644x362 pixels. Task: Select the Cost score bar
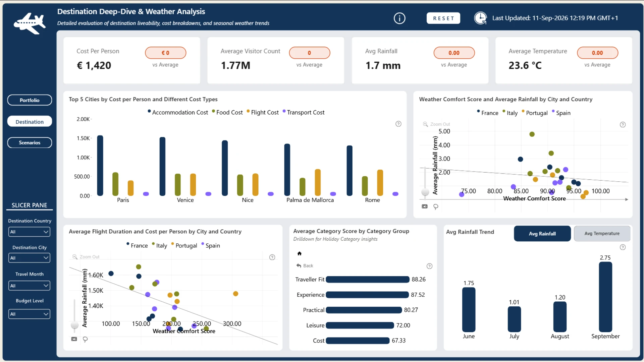[358, 341]
